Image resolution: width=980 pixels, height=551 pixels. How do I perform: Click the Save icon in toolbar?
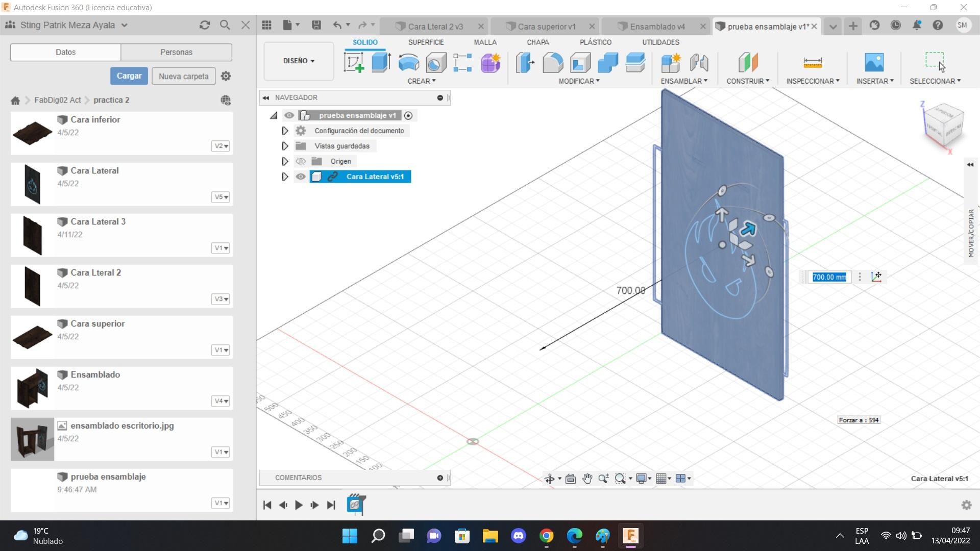[x=316, y=25]
